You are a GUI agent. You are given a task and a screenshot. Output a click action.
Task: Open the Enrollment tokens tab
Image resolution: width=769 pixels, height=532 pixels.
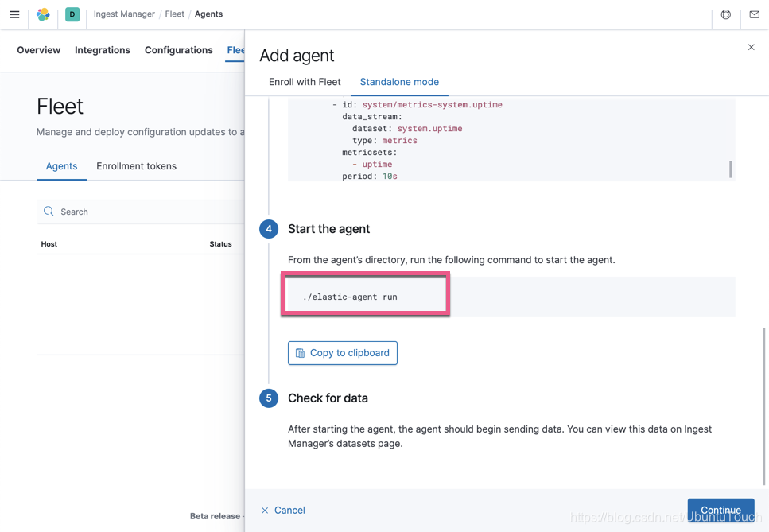(x=136, y=166)
